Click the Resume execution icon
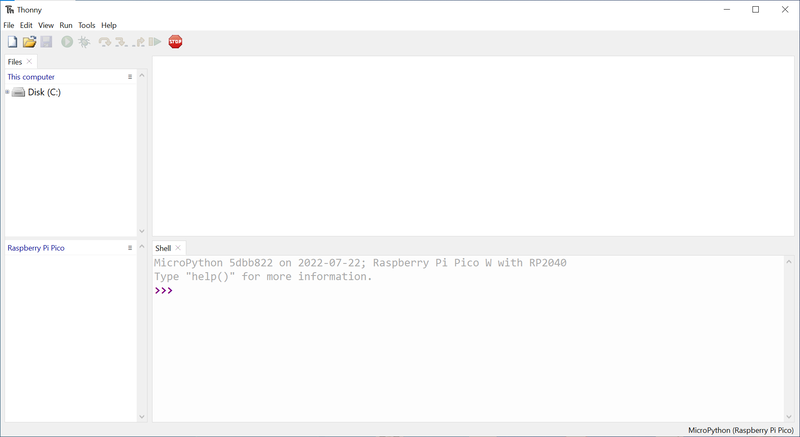Screen dimensions: 800x437 tap(155, 42)
